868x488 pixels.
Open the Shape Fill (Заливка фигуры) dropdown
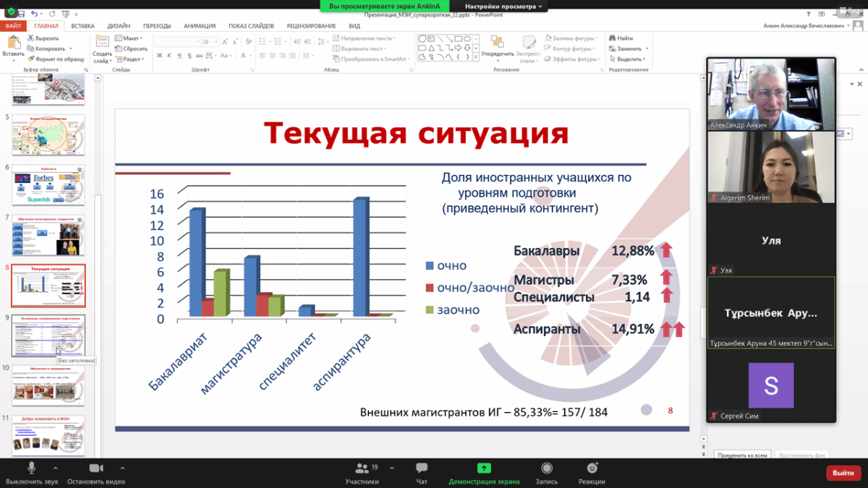pyautogui.click(x=571, y=38)
